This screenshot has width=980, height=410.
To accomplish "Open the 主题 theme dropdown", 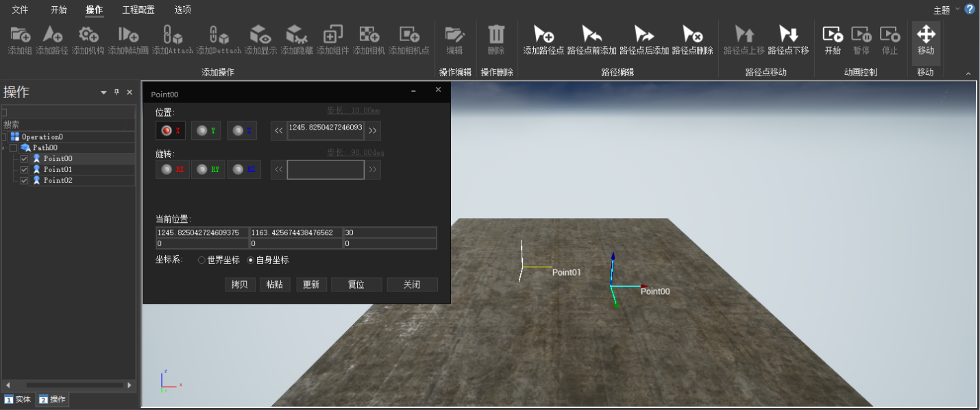I will pos(946,10).
